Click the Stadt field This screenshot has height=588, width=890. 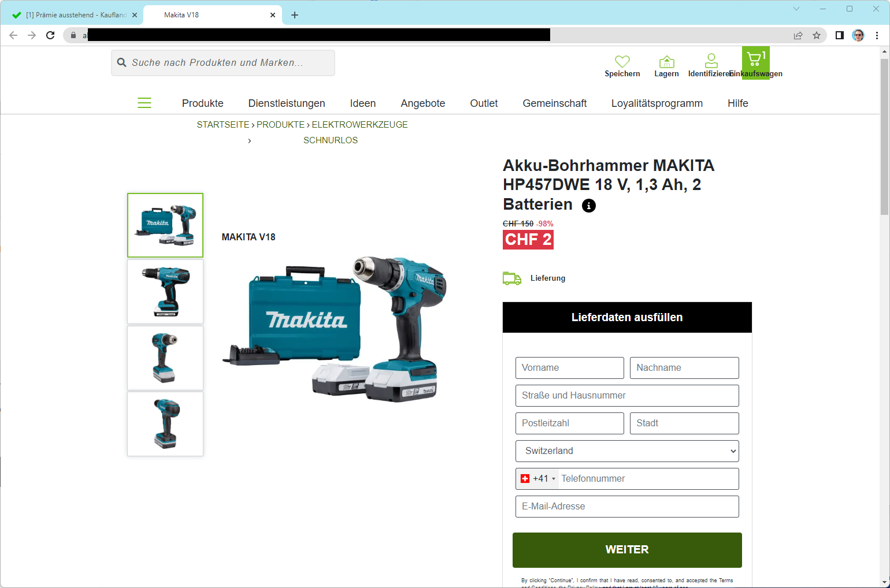[x=684, y=423]
